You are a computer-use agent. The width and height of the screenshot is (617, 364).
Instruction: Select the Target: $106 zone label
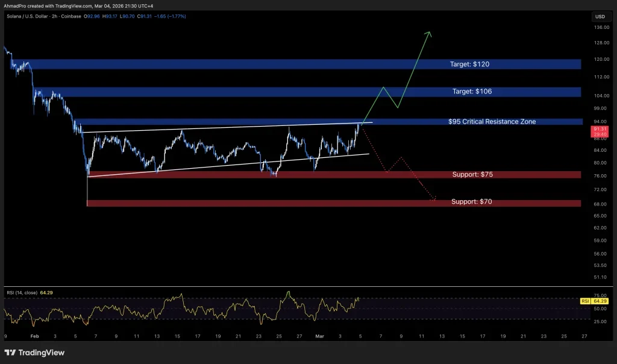pyautogui.click(x=472, y=91)
